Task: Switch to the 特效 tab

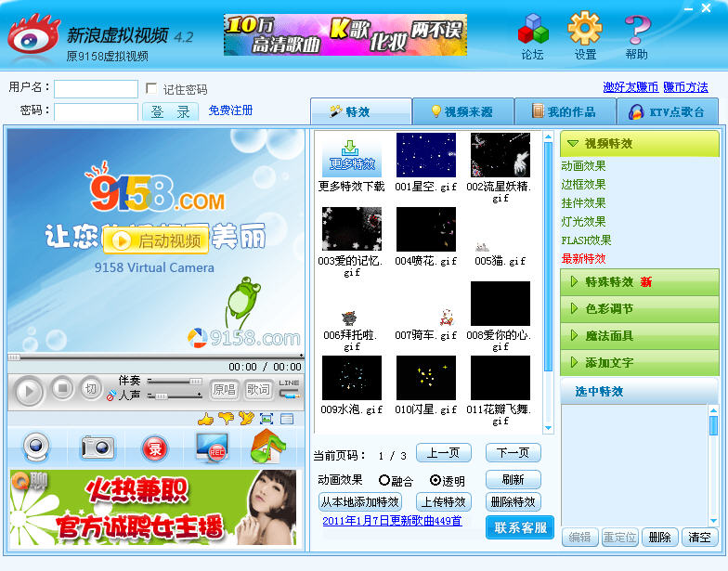Action: coord(360,111)
